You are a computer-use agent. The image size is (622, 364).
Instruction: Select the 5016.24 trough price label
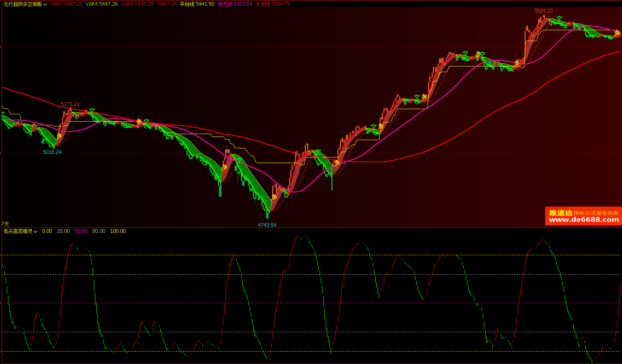pos(52,152)
